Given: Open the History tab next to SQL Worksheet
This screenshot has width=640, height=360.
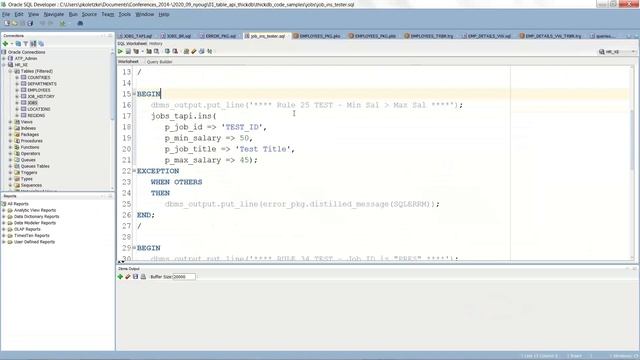Looking at the screenshot, I should tap(156, 43).
